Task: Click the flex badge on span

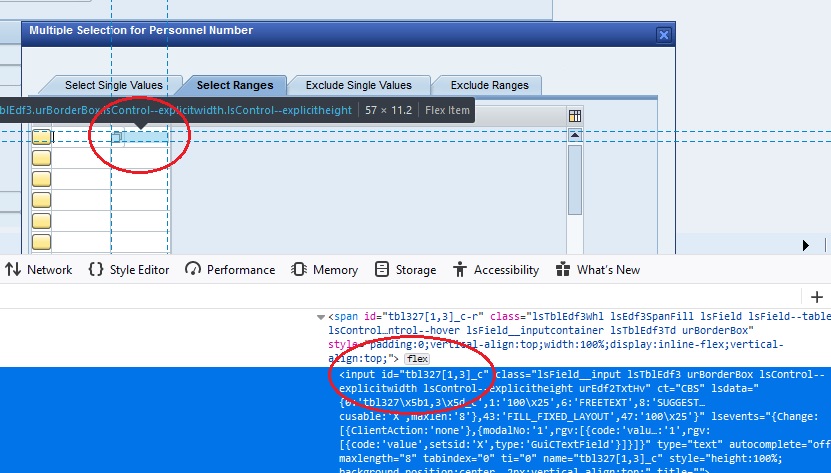Action: click(417, 359)
